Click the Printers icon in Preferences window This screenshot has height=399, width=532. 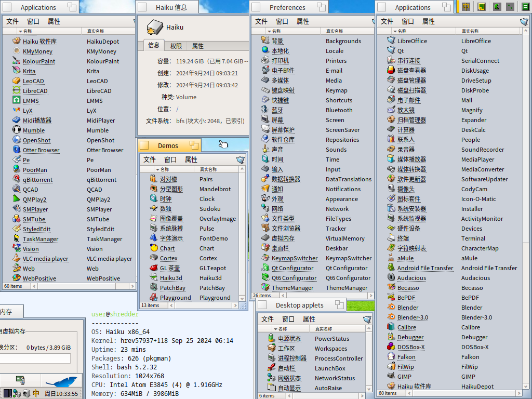265,60
